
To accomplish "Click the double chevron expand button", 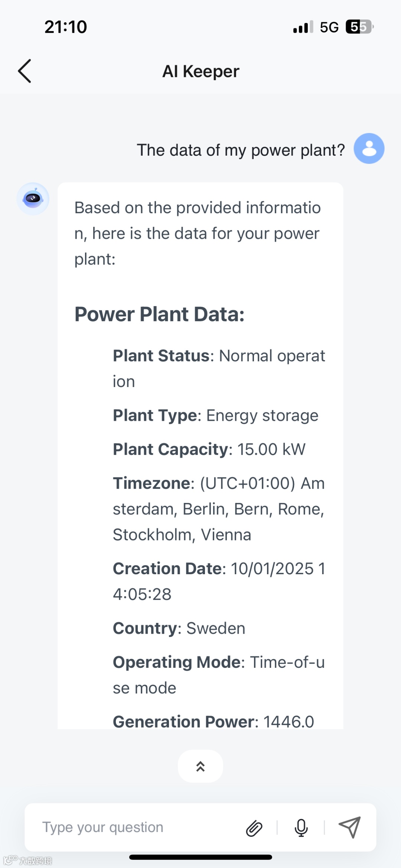I will pos(200,766).
